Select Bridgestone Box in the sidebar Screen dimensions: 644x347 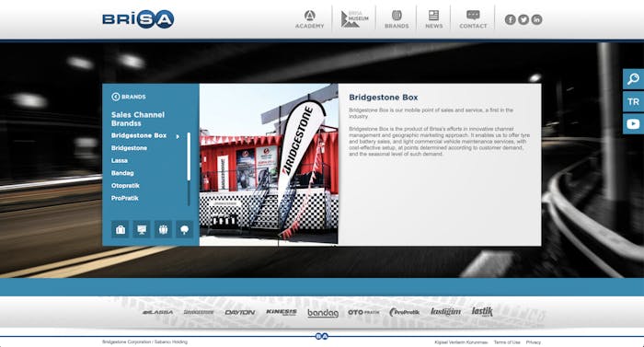pos(139,135)
